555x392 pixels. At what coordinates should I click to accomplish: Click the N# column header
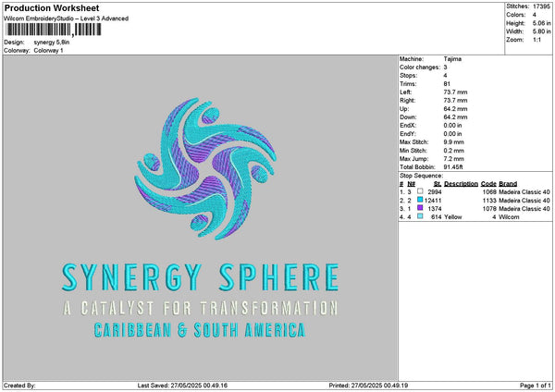(413, 183)
